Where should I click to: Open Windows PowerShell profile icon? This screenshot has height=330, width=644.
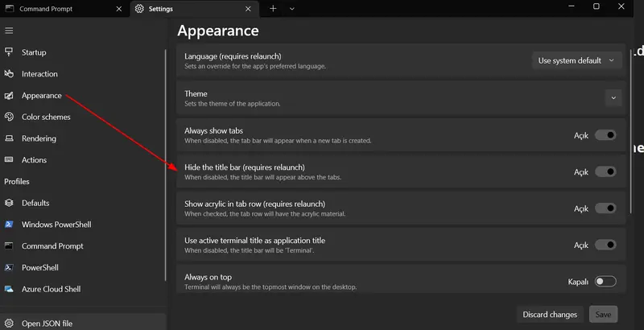(x=9, y=224)
